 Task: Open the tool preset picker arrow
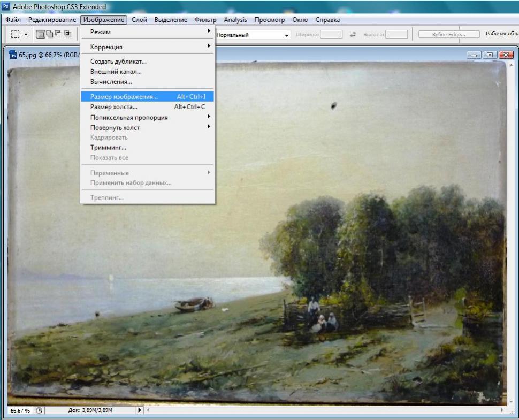(x=26, y=34)
